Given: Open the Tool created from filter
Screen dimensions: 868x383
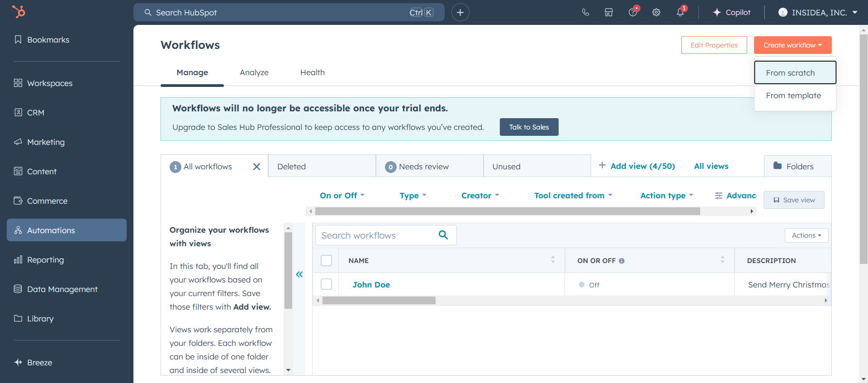Looking at the screenshot, I should pyautogui.click(x=573, y=196).
